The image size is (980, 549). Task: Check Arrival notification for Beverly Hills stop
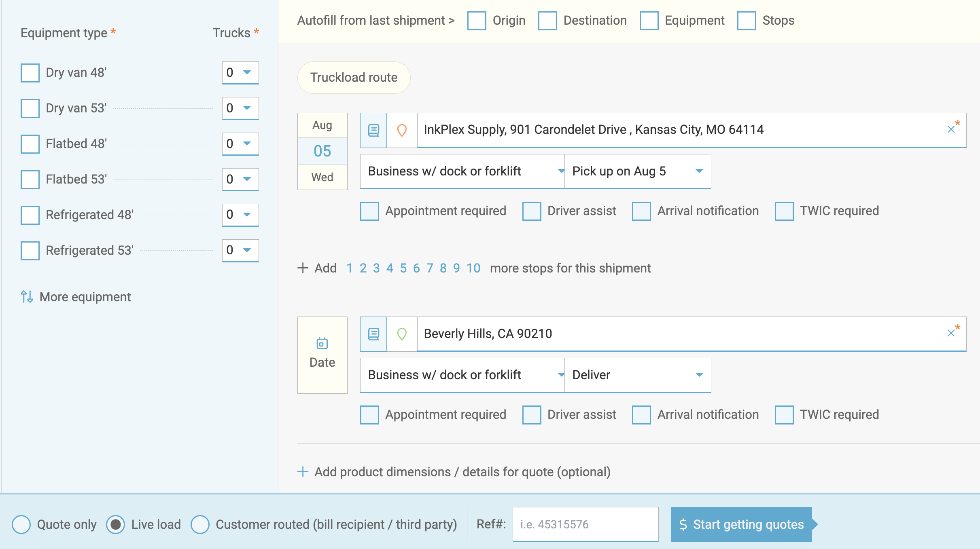point(641,415)
